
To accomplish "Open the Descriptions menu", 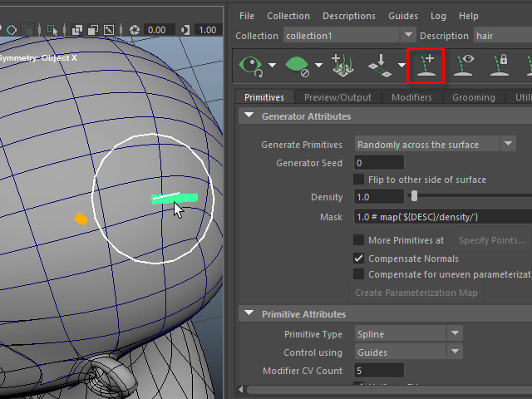I will (348, 16).
